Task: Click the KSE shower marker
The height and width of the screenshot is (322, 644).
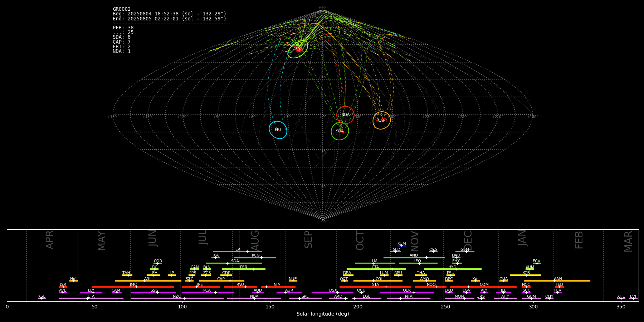Action: (42, 298)
